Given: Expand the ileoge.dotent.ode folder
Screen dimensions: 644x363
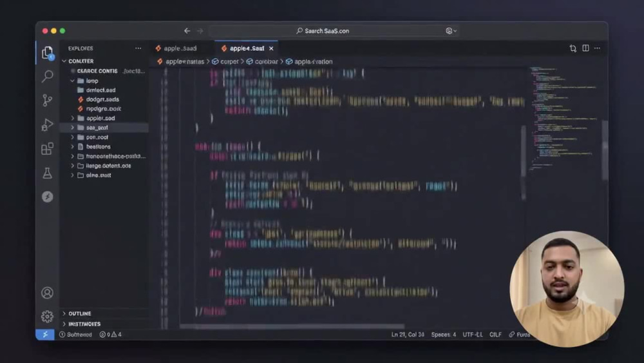Looking at the screenshot, I should 72,166.
